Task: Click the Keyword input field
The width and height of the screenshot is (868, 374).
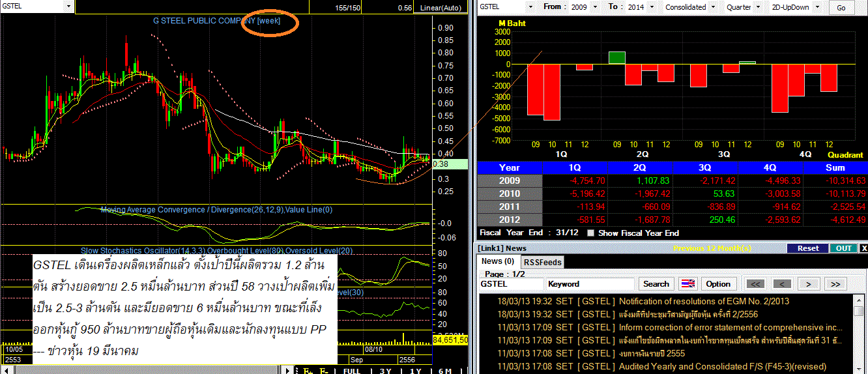Action: click(x=590, y=284)
